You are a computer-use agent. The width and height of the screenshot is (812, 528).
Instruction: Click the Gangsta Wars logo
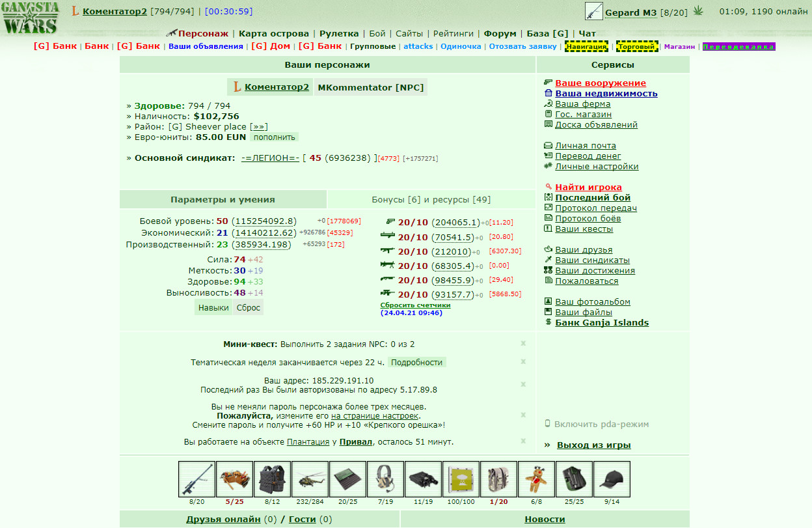[31, 18]
